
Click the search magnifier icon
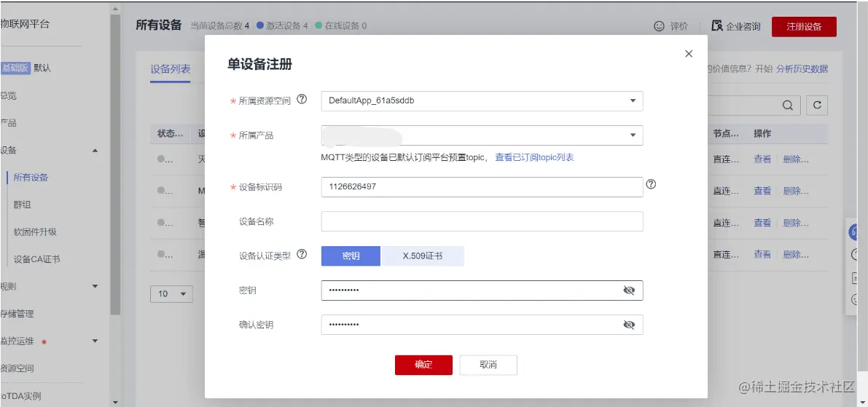[788, 105]
